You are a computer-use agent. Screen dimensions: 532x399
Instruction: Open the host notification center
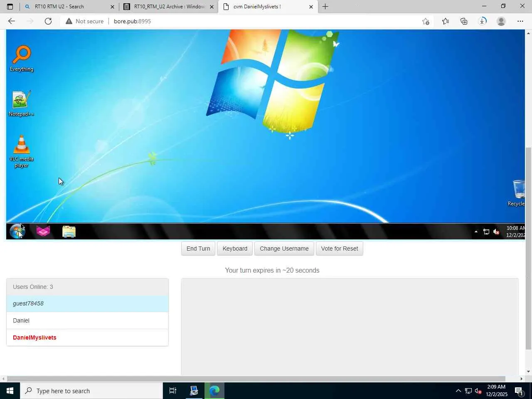(520, 391)
